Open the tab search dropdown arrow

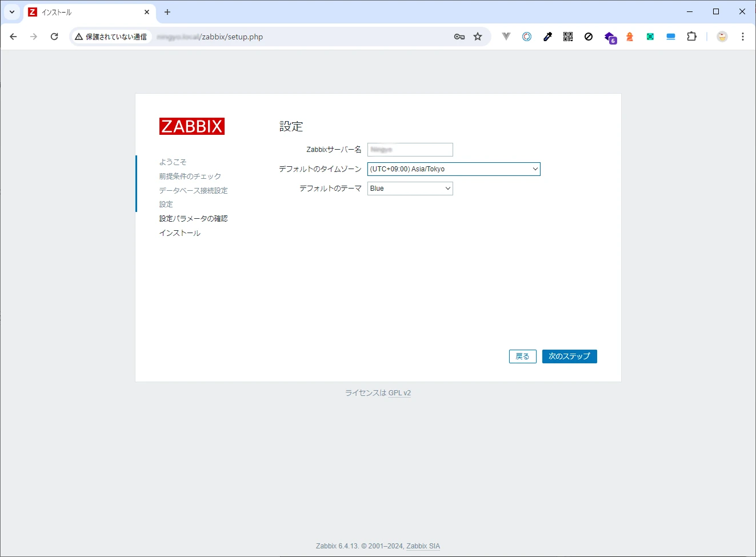coord(12,11)
